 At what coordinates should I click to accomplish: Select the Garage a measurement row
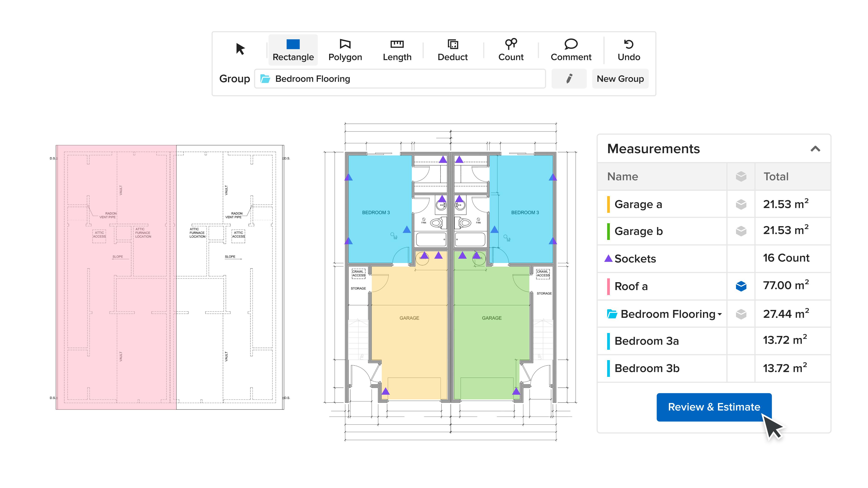(714, 204)
